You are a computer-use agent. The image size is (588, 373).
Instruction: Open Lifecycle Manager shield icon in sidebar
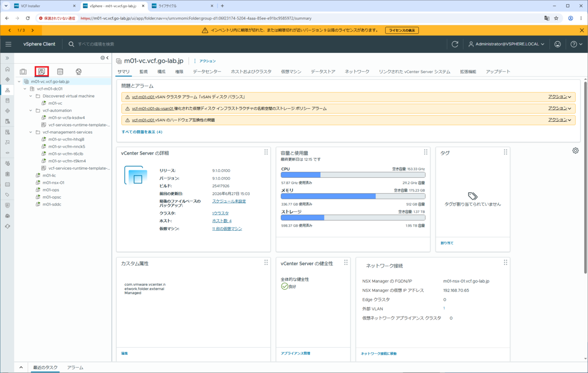[7, 205]
